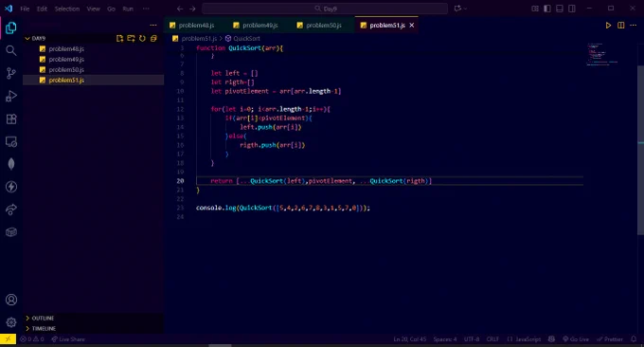644x347 pixels.
Task: Split the editor to the right
Action: pos(620,25)
